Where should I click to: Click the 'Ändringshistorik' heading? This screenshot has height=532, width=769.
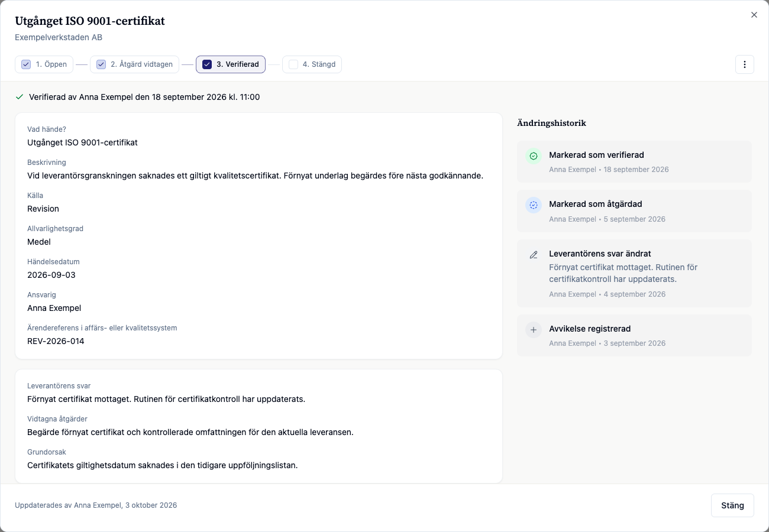click(551, 123)
